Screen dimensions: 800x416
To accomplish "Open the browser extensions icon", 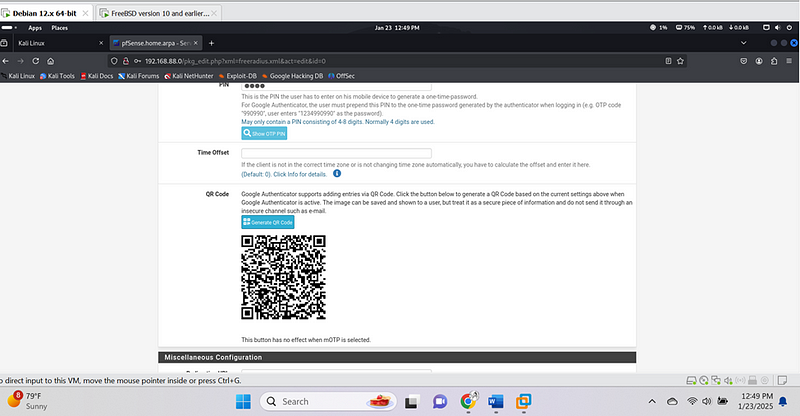I will [x=774, y=61].
